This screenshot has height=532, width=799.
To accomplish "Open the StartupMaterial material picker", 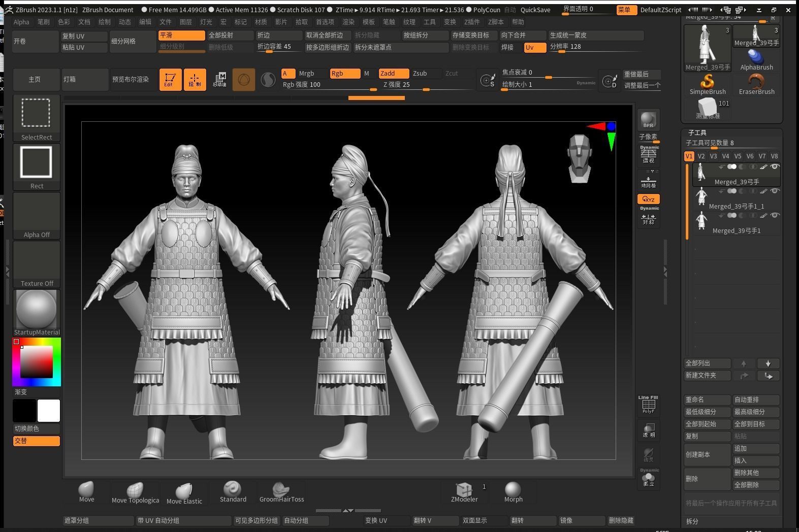I will click(x=37, y=313).
